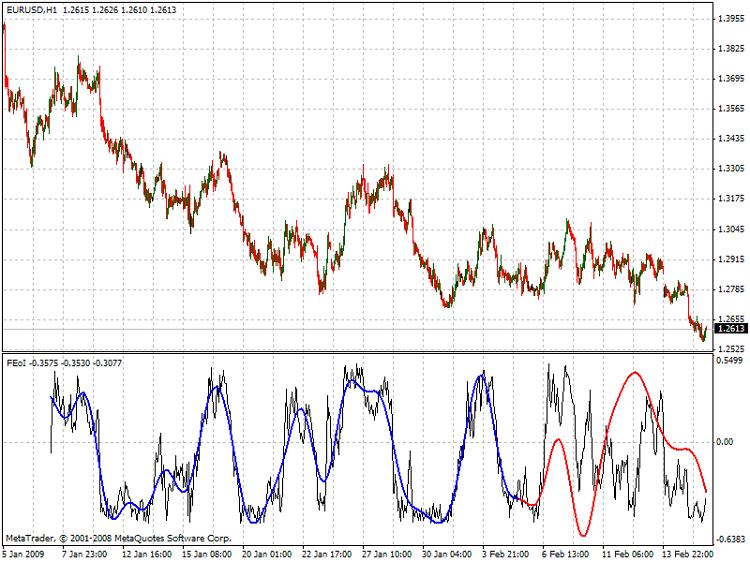750x562 pixels.
Task: Click the 1.3955 price axis label
Action: 728,19
